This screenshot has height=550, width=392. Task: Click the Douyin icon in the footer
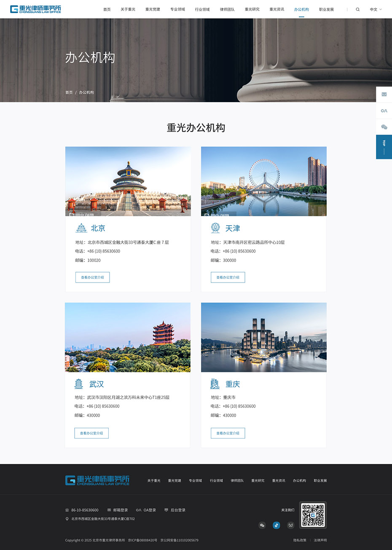(276, 525)
